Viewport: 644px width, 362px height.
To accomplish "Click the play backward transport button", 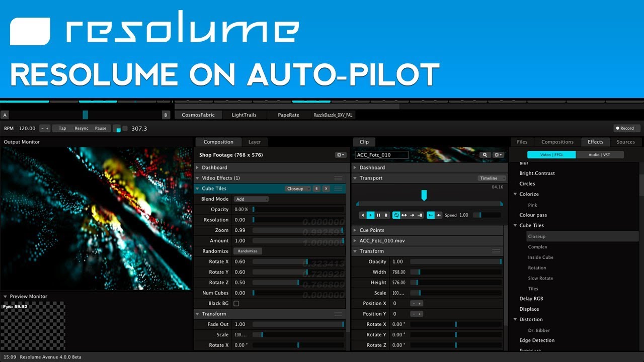I will point(363,215).
